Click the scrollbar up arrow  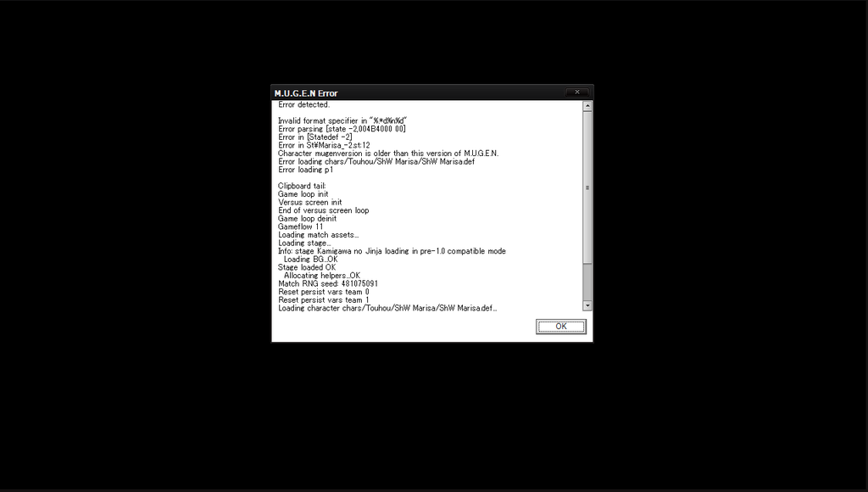click(x=587, y=106)
